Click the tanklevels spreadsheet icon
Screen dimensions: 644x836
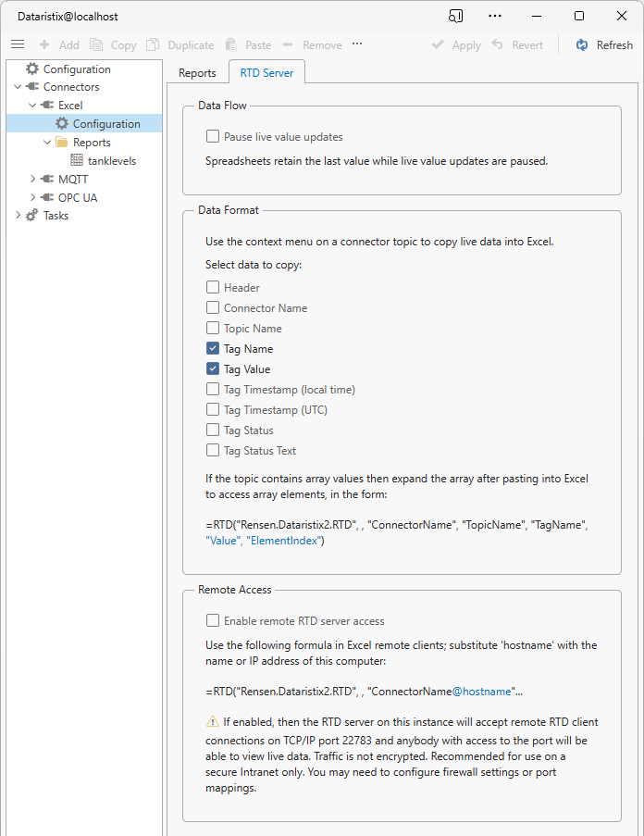(x=77, y=160)
